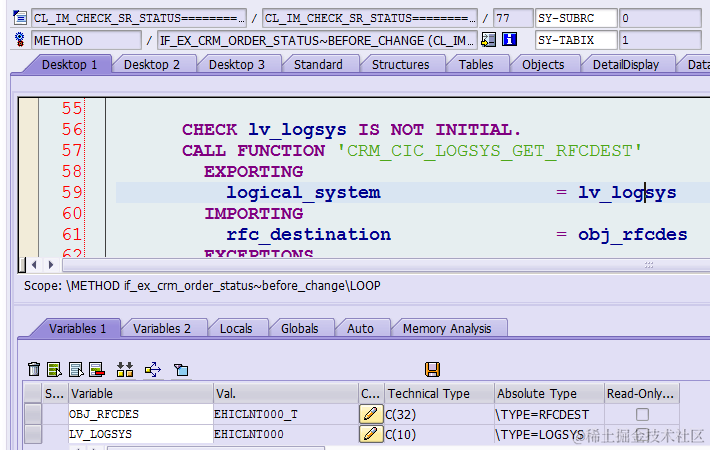The width and height of the screenshot is (710, 450).
Task: Click line number 59 in the editor
Action: coord(72,192)
